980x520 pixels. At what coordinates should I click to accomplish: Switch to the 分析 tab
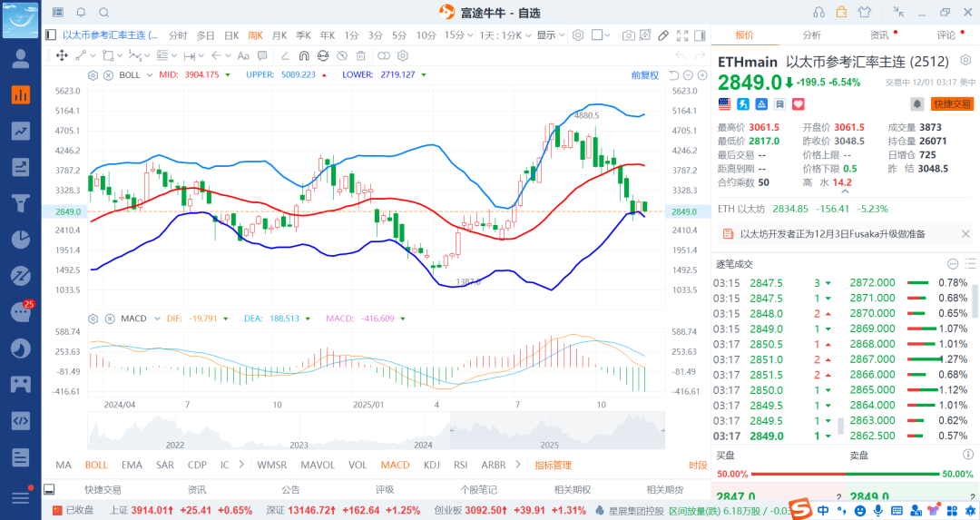click(x=811, y=35)
